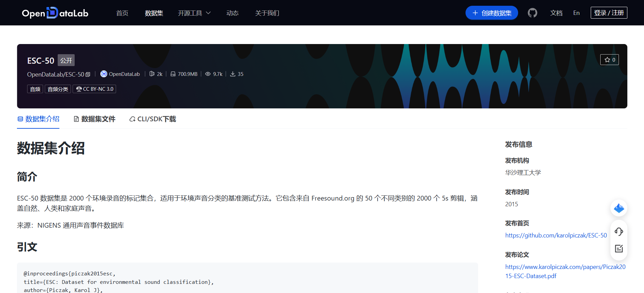Image resolution: width=644 pixels, height=293 pixels.
Task: Switch to CLI/SDK下载 tab
Action: tap(153, 119)
